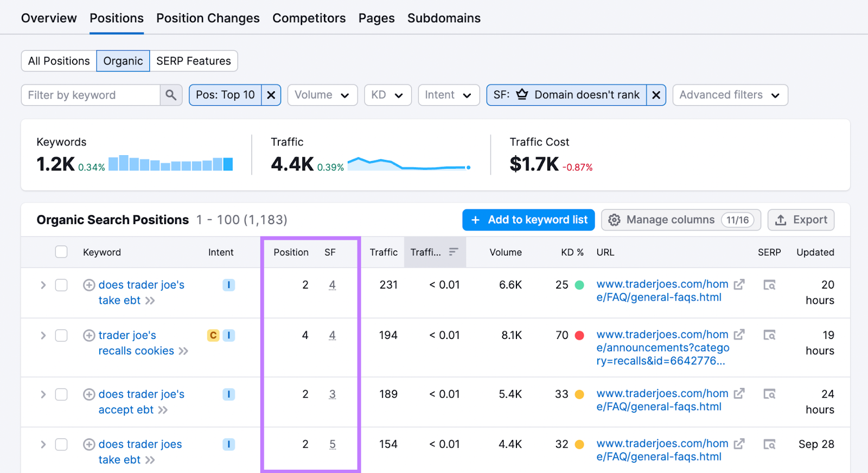
Task: Click SF count 4 for recalls cookies row
Action: point(332,335)
